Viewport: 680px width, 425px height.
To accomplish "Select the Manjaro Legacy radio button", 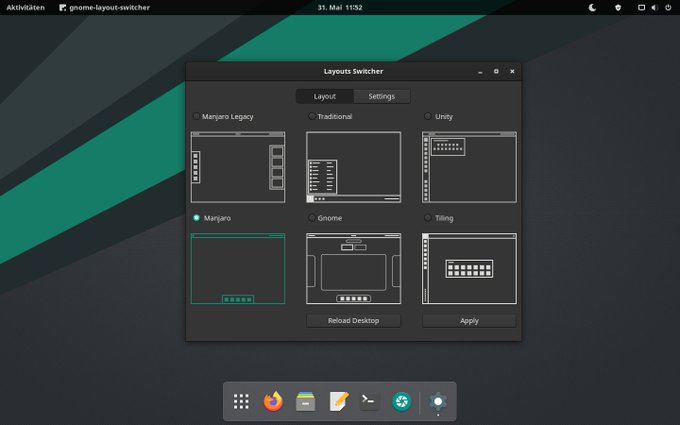I will [196, 116].
